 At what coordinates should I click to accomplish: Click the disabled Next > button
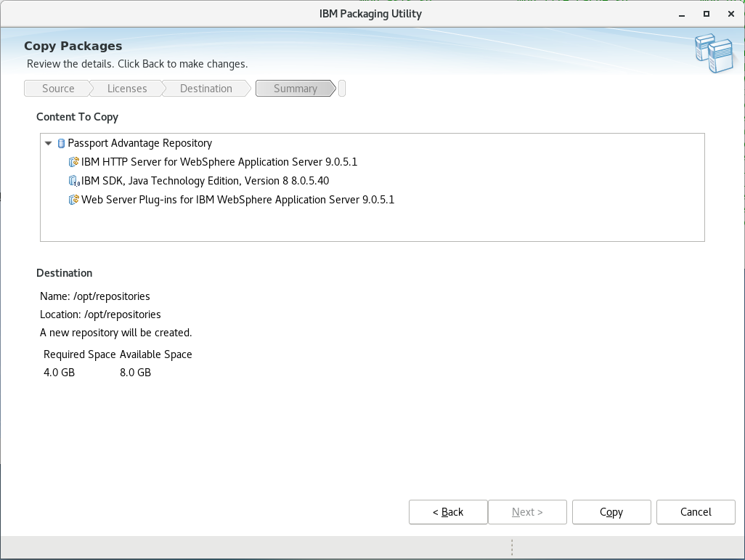pyautogui.click(x=527, y=512)
